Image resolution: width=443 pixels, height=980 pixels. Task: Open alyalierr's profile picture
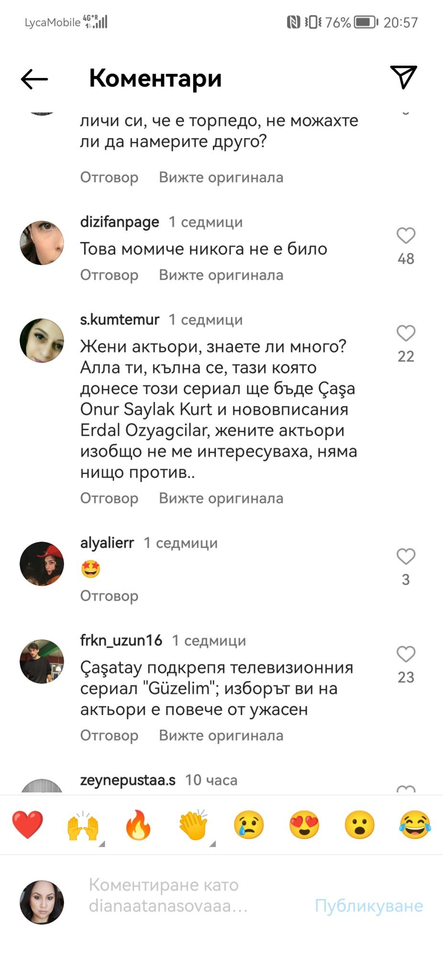coord(42,564)
